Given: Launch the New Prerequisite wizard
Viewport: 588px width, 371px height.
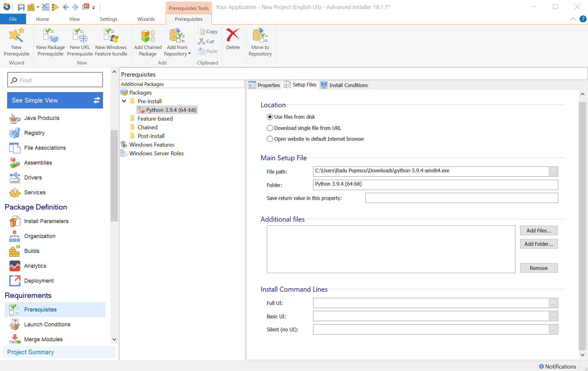Looking at the screenshot, I should [16, 42].
